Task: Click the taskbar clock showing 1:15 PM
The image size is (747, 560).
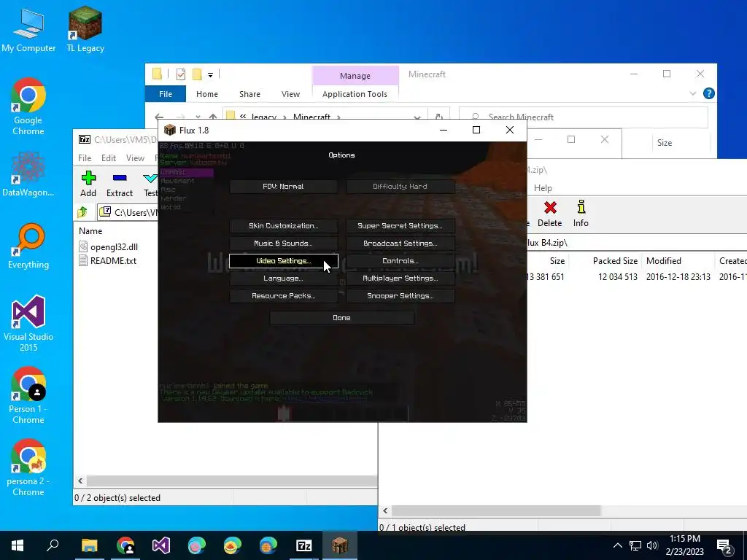Action: tap(684, 545)
